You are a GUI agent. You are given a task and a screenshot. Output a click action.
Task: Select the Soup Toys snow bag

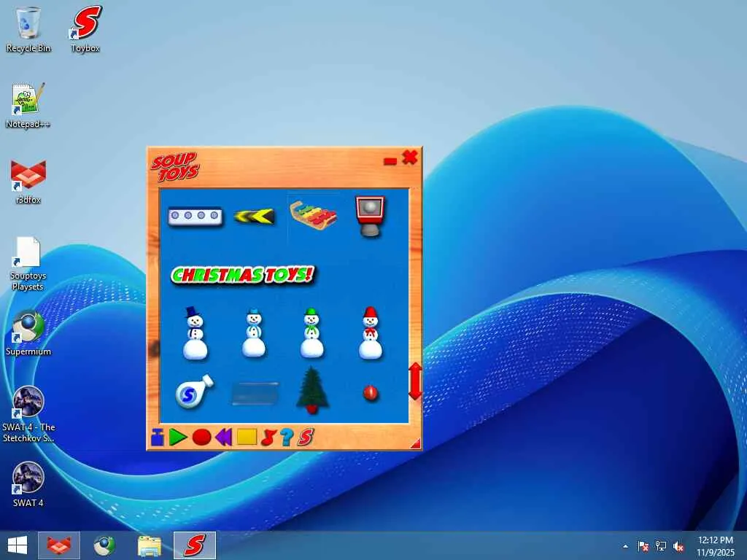(x=194, y=392)
